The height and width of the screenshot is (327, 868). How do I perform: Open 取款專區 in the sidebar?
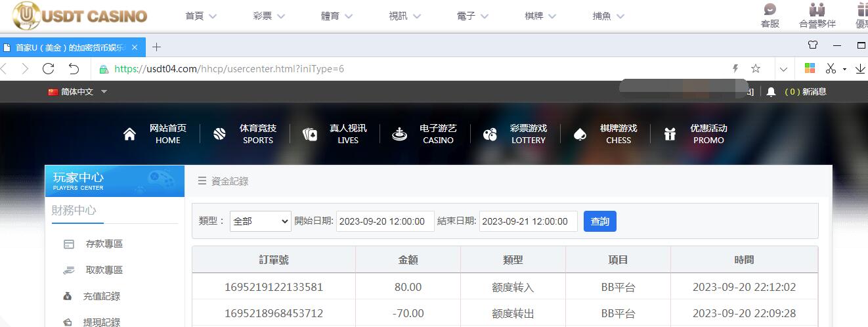pyautogui.click(x=104, y=270)
